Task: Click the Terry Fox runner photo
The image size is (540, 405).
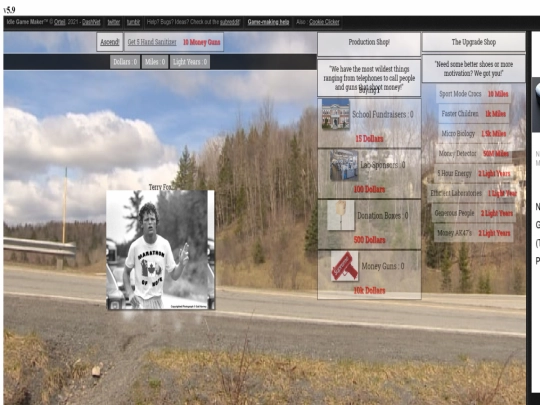Action: (160, 250)
